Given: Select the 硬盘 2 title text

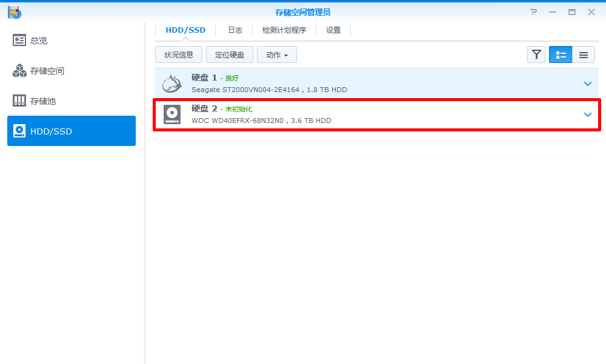Looking at the screenshot, I should (x=204, y=108).
